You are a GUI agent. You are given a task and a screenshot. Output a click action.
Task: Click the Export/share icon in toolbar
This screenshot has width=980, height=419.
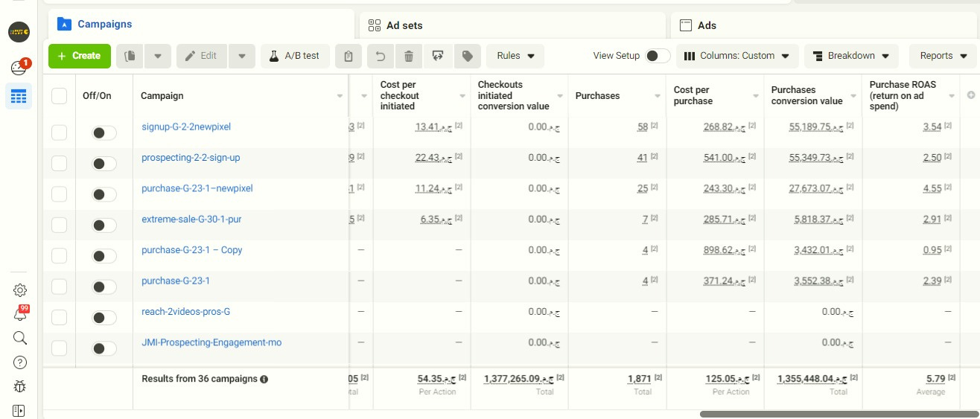[438, 56]
